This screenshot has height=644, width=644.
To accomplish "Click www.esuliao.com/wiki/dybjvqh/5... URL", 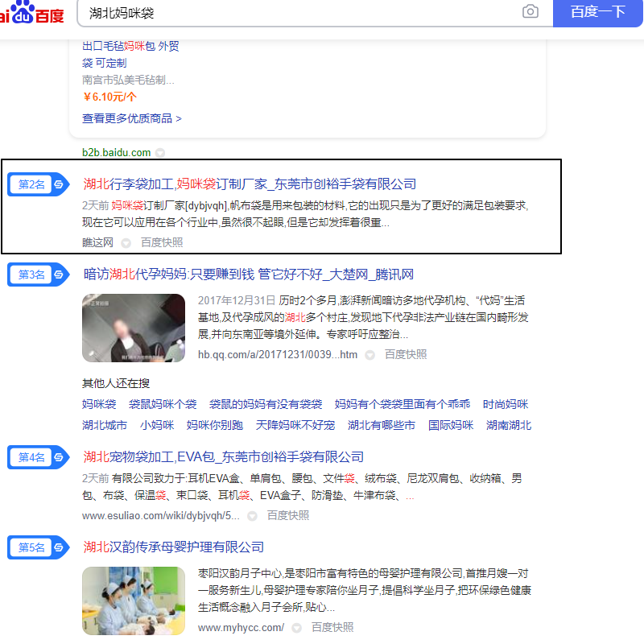I will point(160,515).
